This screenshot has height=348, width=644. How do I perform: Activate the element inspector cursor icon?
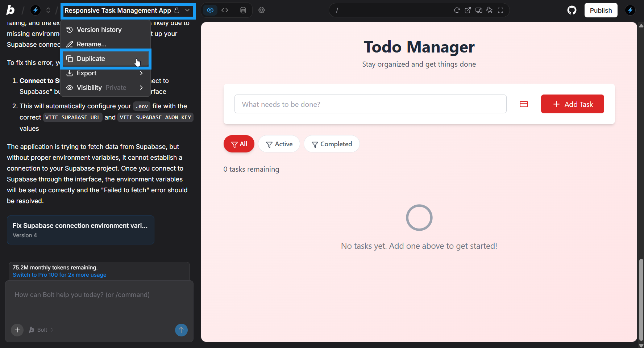tap(490, 10)
